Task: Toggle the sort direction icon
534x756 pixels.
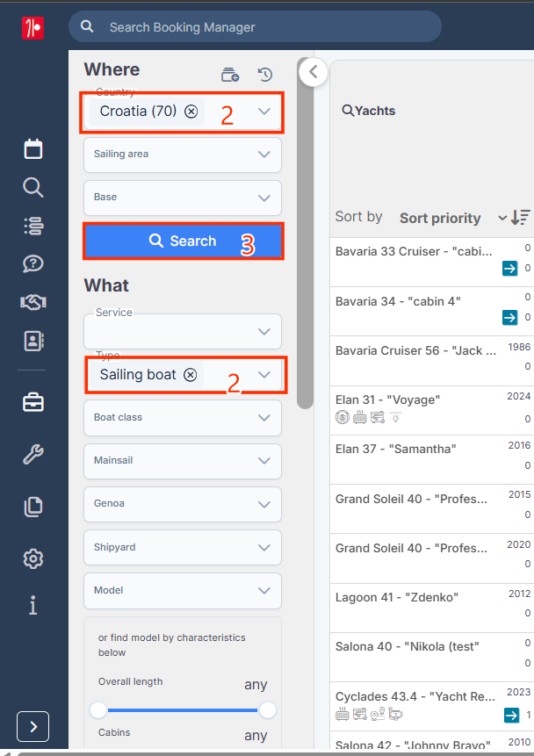Action: (x=521, y=218)
